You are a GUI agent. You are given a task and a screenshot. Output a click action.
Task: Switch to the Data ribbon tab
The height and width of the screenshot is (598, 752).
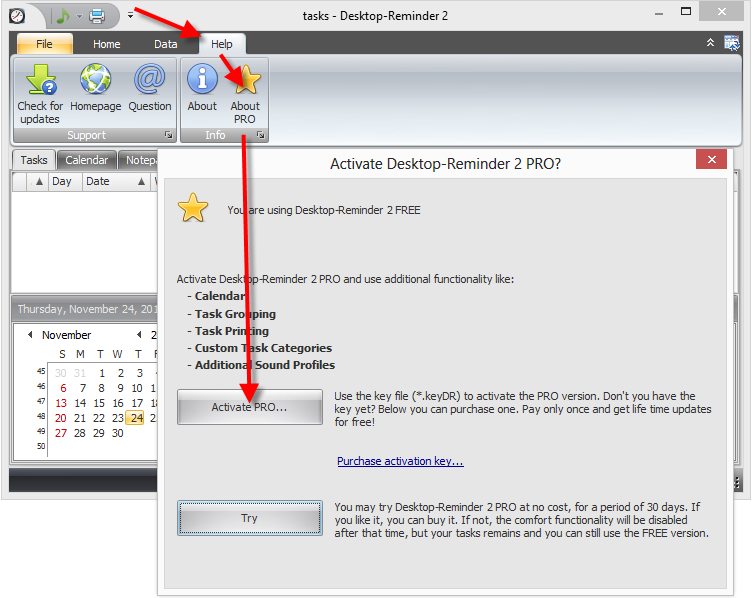pyautogui.click(x=165, y=44)
